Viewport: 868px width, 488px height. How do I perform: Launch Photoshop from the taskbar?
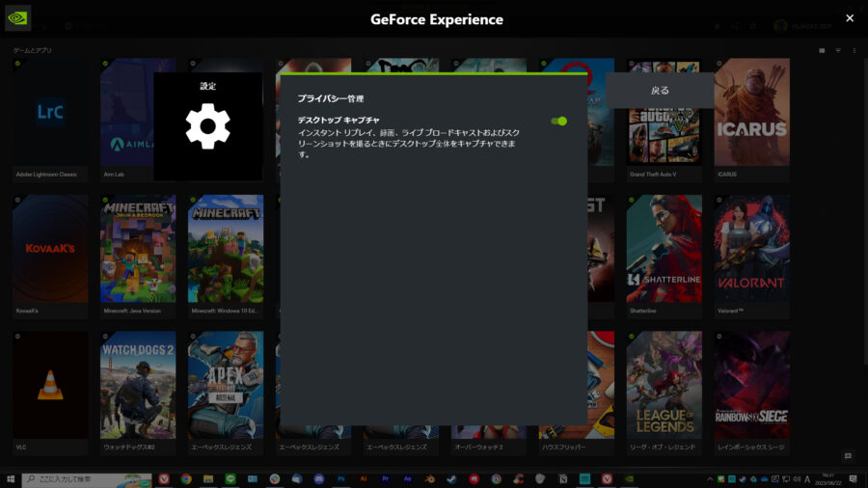[341, 479]
